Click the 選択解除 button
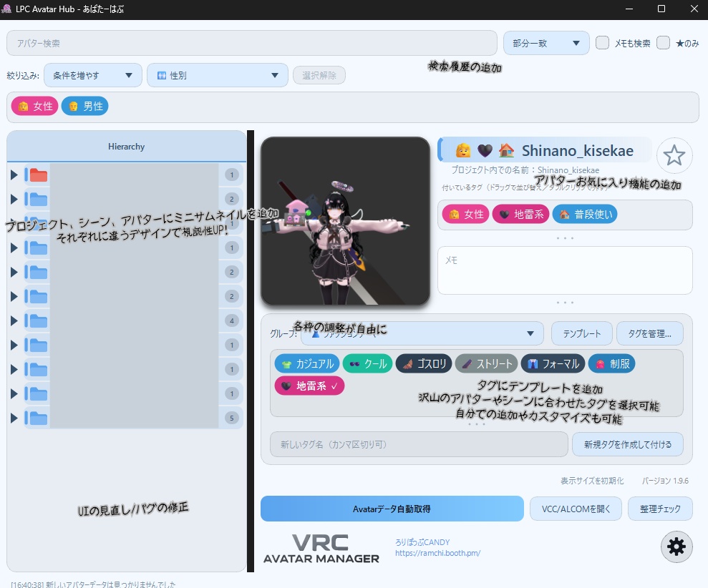708x588 pixels. click(x=319, y=75)
